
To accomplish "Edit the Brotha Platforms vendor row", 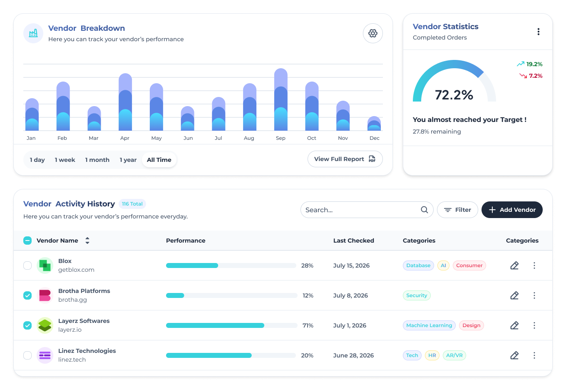I will tap(514, 295).
